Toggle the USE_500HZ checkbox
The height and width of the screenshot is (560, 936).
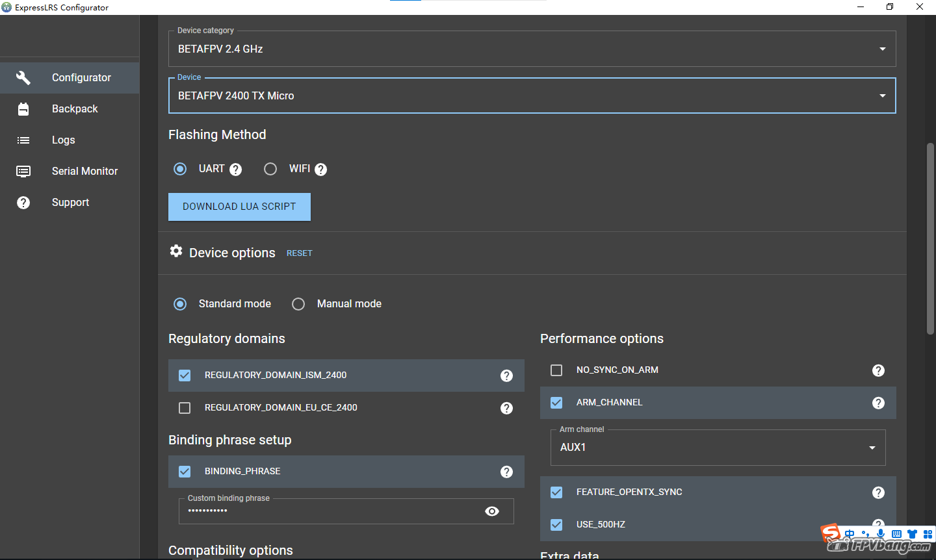tap(556, 525)
